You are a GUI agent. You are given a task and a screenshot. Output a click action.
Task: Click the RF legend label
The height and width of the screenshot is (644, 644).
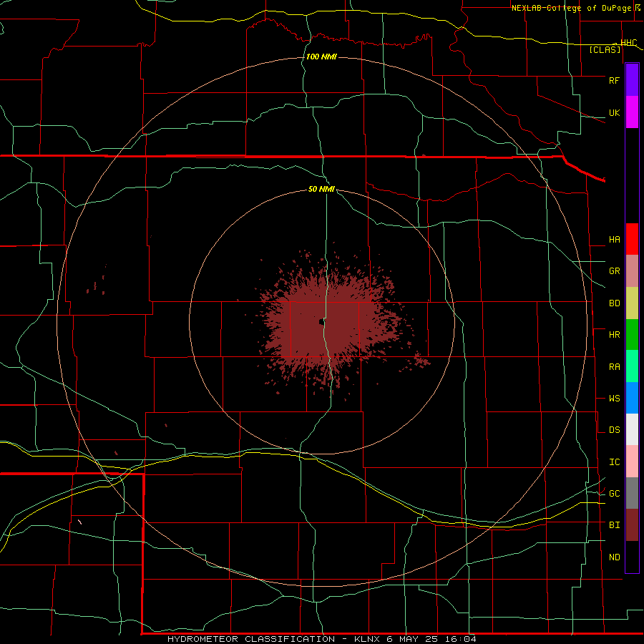point(614,80)
